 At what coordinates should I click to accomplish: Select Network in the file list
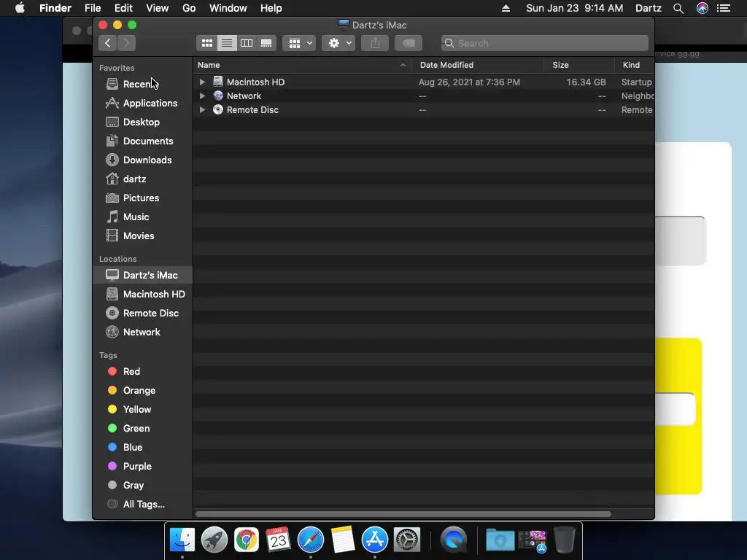[x=424, y=96]
